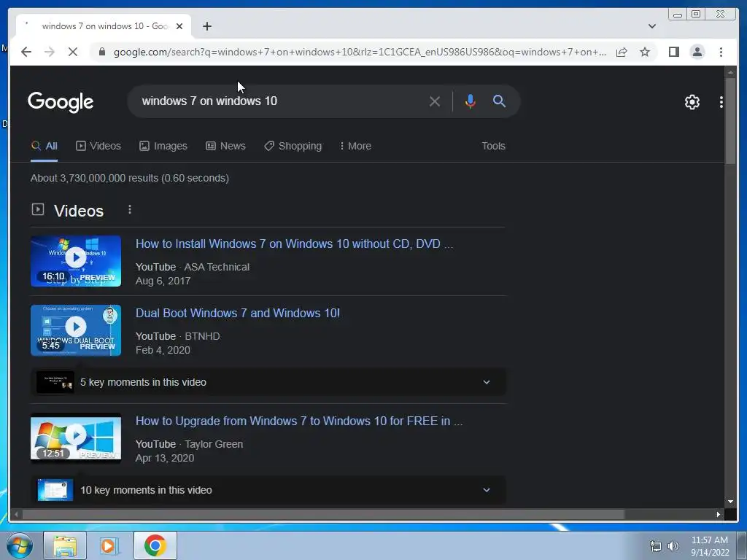Screen dimensions: 747x560
Task: Play the 16:10 video thumbnail
Action: pos(76,261)
